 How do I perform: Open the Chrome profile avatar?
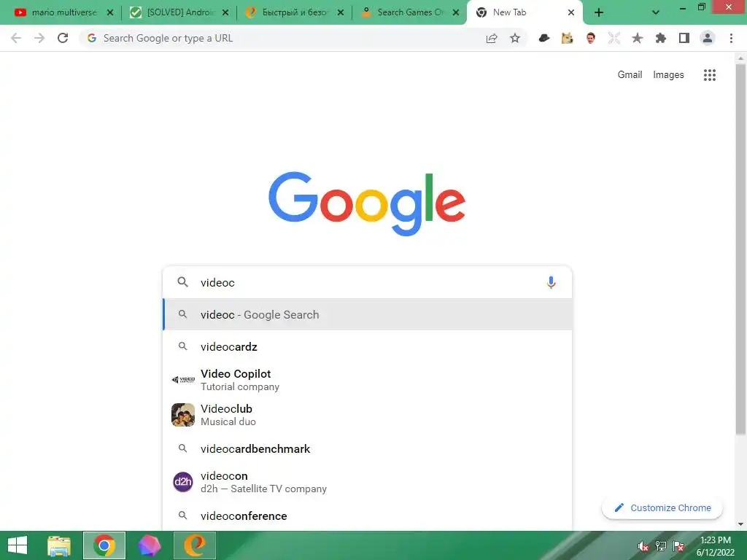tap(708, 38)
